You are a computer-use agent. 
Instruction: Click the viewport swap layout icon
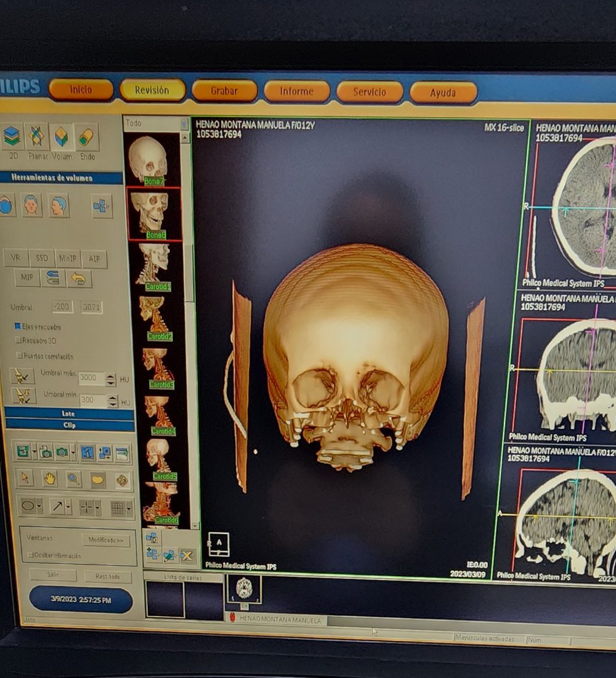[105, 453]
